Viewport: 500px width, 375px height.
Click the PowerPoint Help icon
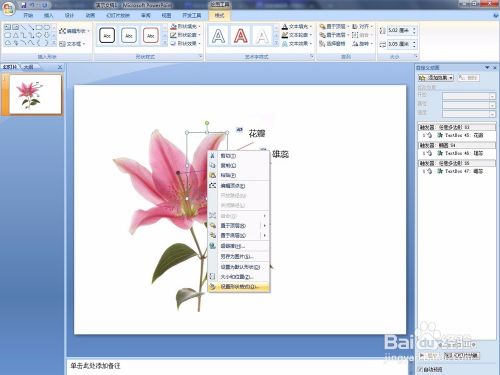coord(496,15)
